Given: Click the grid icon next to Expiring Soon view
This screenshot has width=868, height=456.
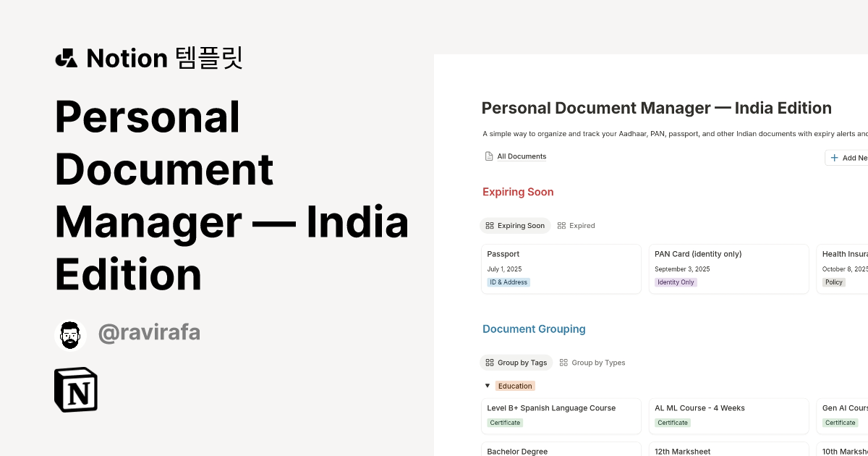Looking at the screenshot, I should (490, 225).
